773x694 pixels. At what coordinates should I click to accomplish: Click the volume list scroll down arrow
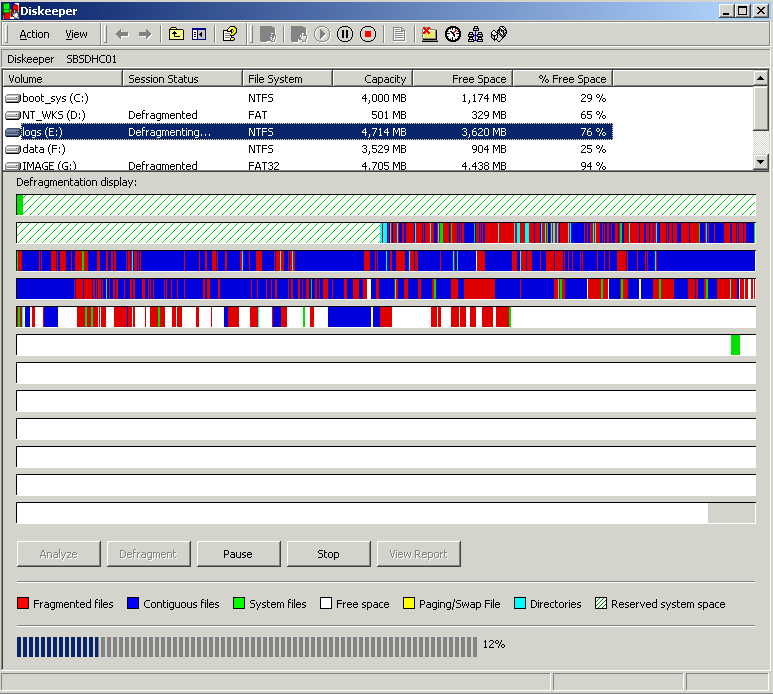[761, 162]
